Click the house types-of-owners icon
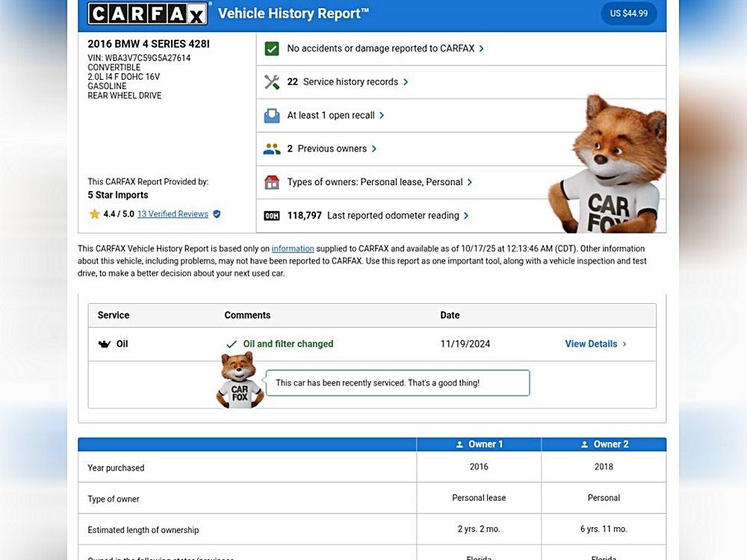 point(272,182)
